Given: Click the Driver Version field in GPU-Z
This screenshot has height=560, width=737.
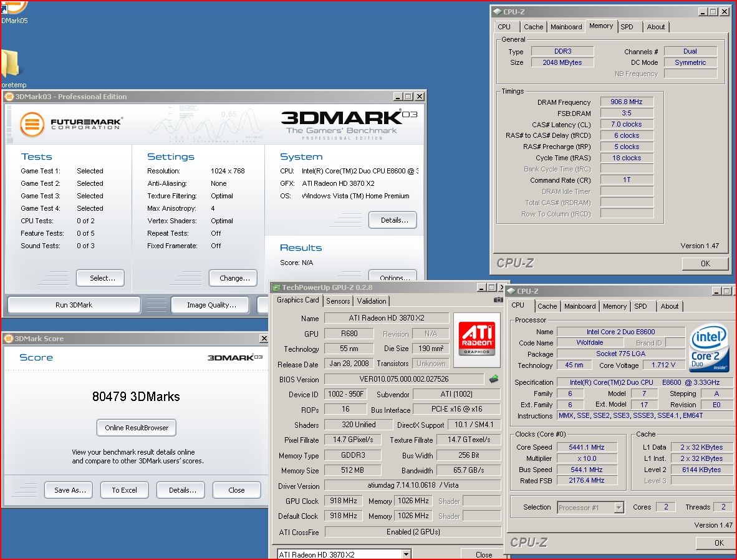Looking at the screenshot, I should point(413,485).
